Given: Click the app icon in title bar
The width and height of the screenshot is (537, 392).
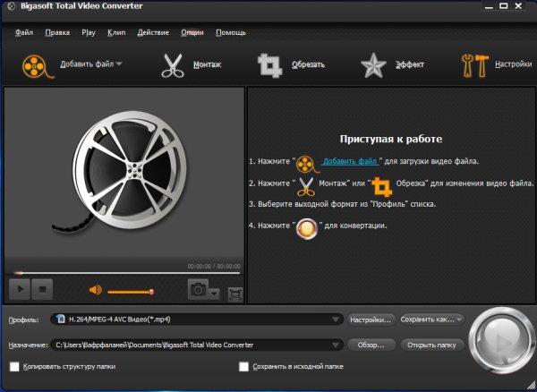Looking at the screenshot, I should point(11,6).
